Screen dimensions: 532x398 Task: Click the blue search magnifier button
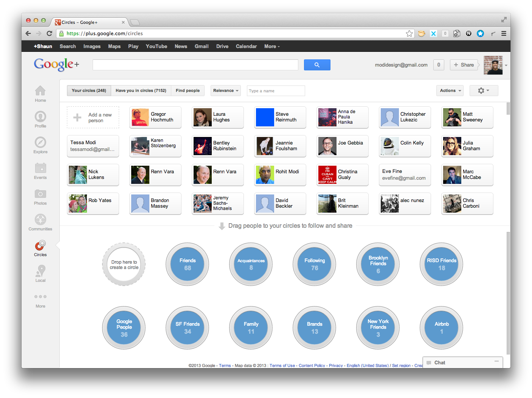point(317,65)
